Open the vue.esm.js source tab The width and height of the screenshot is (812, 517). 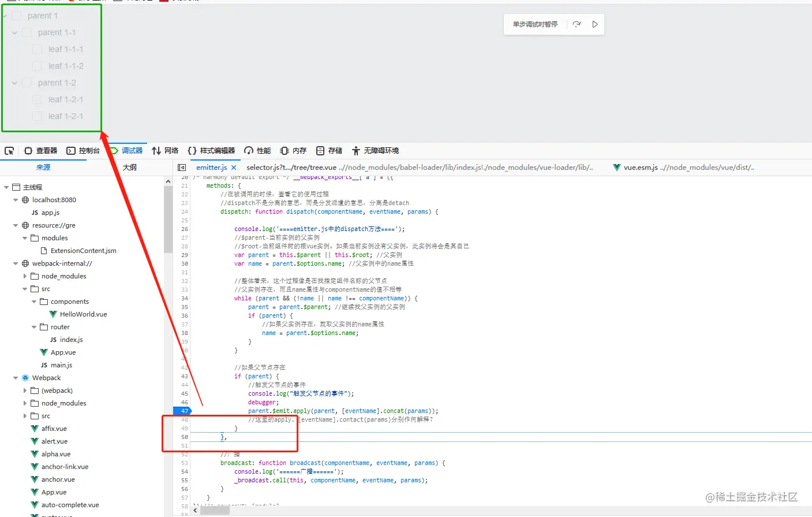(683, 168)
